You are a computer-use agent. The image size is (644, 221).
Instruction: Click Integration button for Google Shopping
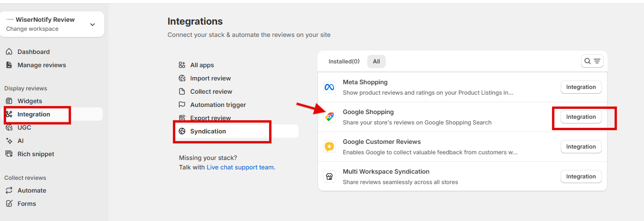pyautogui.click(x=581, y=117)
